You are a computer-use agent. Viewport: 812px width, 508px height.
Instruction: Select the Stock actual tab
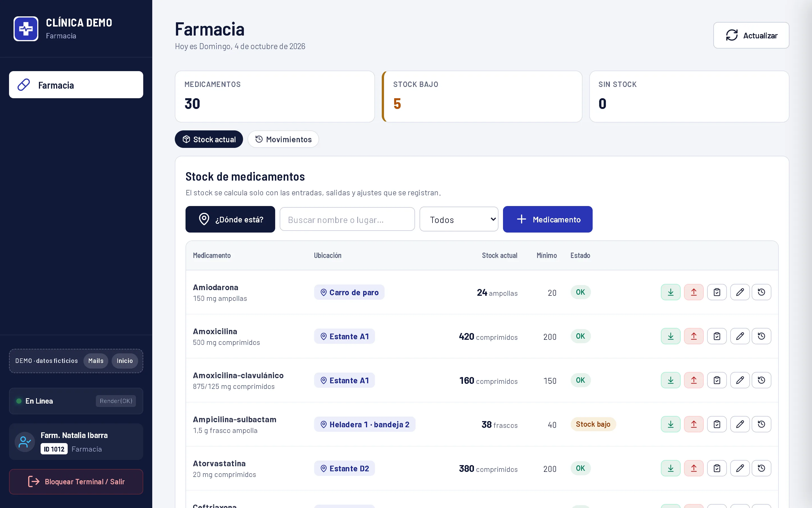pos(209,139)
